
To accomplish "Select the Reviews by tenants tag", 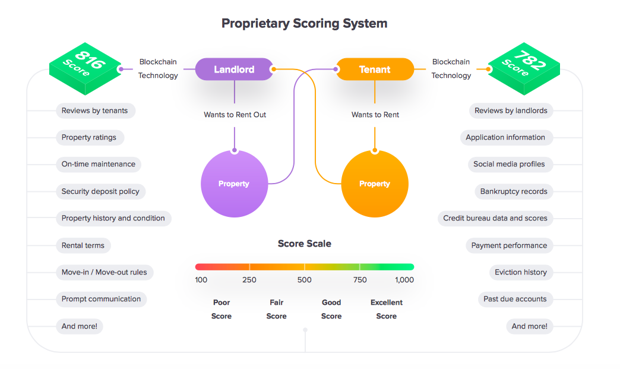I will pos(95,111).
